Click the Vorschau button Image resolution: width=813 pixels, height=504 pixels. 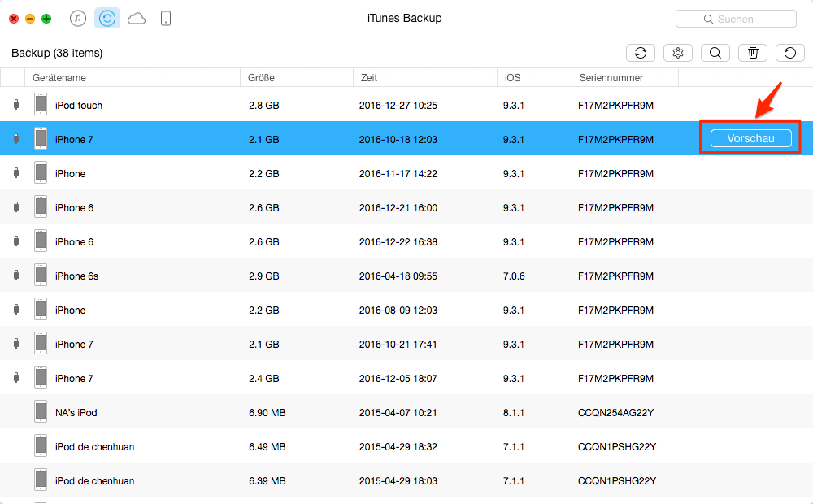750,138
